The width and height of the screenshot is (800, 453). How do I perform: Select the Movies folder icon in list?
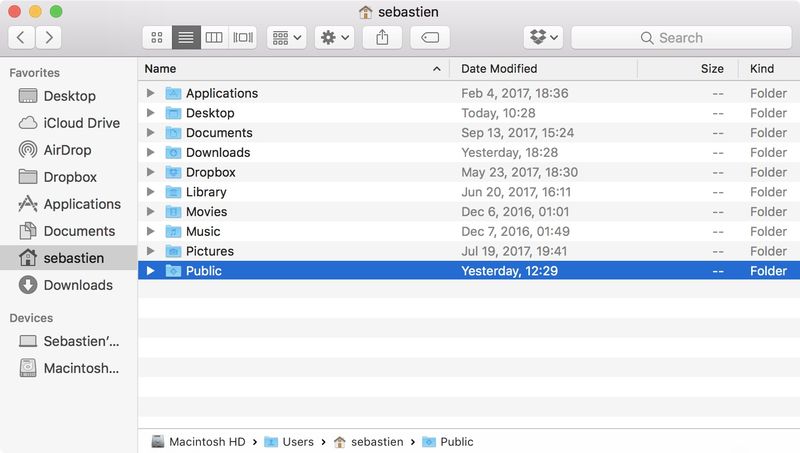coord(173,212)
